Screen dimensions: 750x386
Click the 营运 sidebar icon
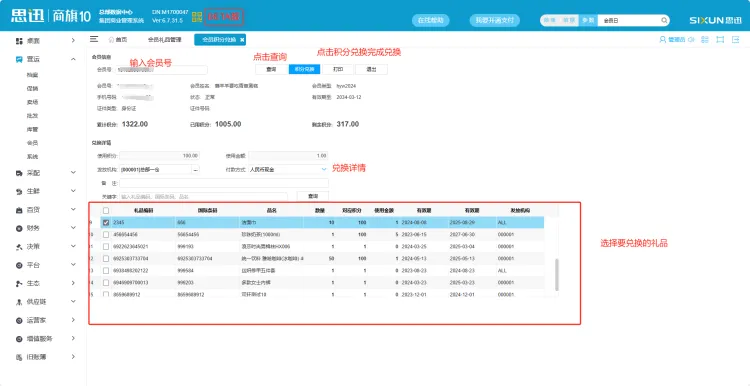(19, 59)
